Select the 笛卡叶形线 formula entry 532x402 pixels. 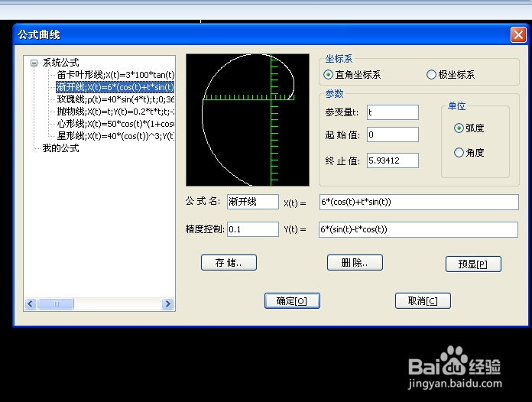115,75
